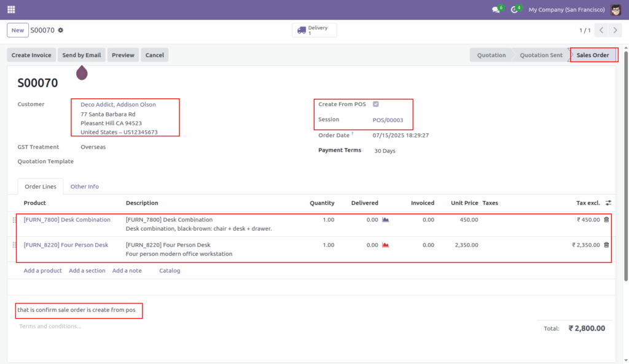
Task: Open the Delivery smart button truck icon
Action: click(302, 29)
